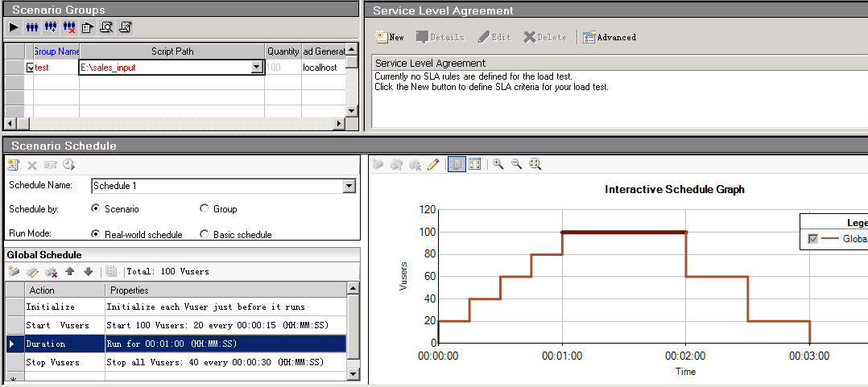Click 'Run for 00:01:00' properties cell
Viewport: 868px width, 387px height.
pyautogui.click(x=225, y=344)
